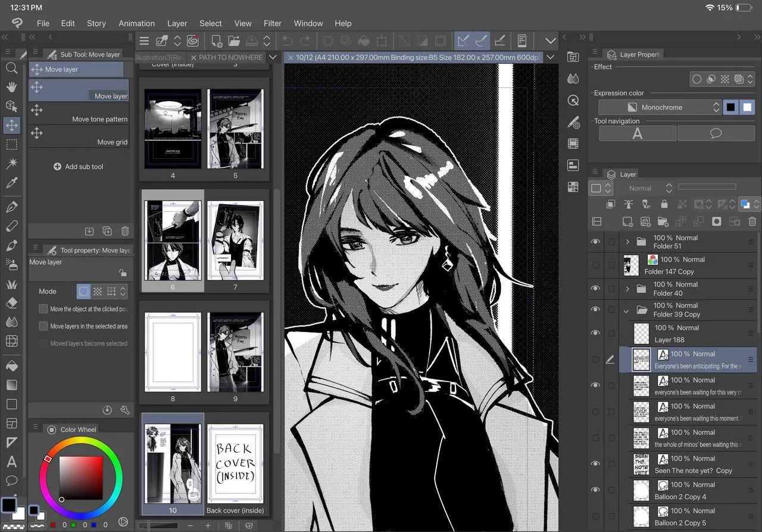Select the Balloon tool in toolbar
The height and width of the screenshot is (532, 762).
[11, 480]
